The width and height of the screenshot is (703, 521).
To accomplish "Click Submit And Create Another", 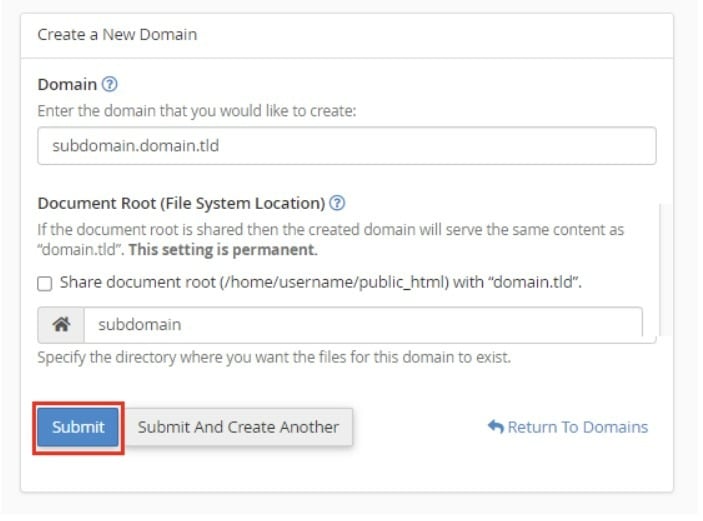I will [238, 427].
